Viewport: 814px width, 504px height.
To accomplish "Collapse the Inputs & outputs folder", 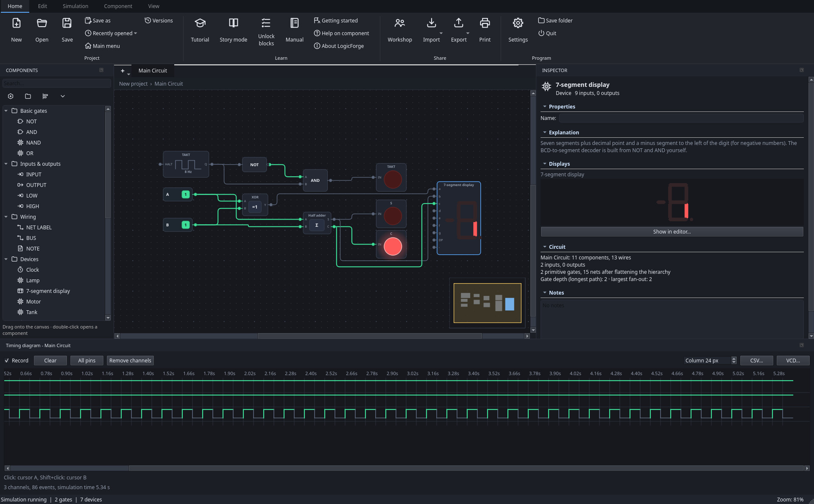I will pos(6,164).
